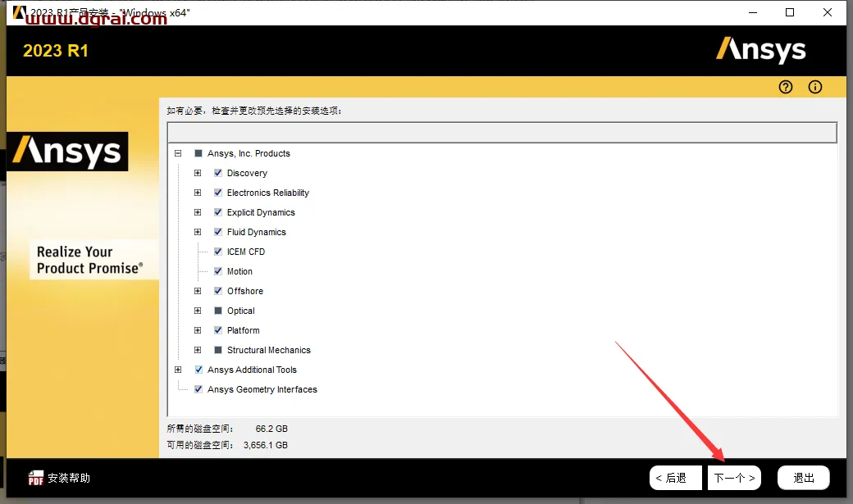The image size is (853, 504).
Task: Select the ICEM CFD tree label
Action: click(x=246, y=252)
